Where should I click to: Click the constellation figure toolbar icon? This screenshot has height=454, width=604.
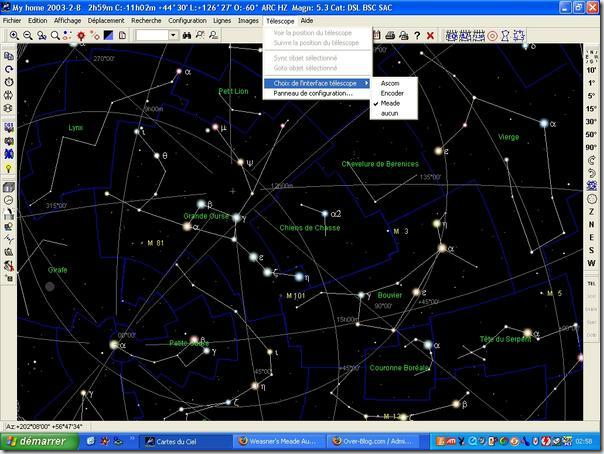(x=505, y=36)
